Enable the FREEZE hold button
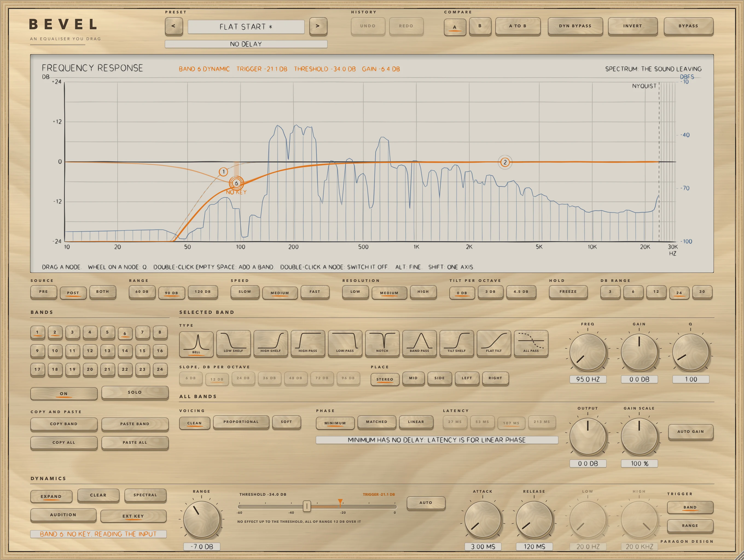Viewport: 744px width, 560px height. (x=568, y=292)
